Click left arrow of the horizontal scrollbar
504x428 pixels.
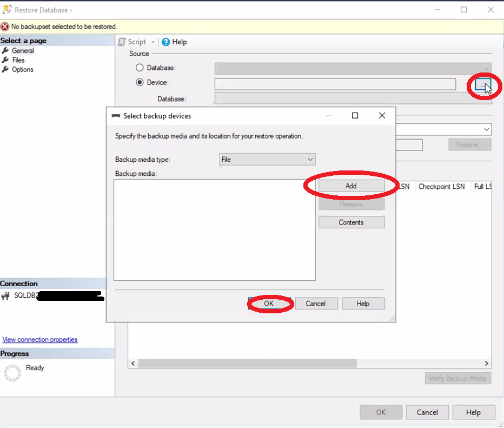tap(133, 364)
